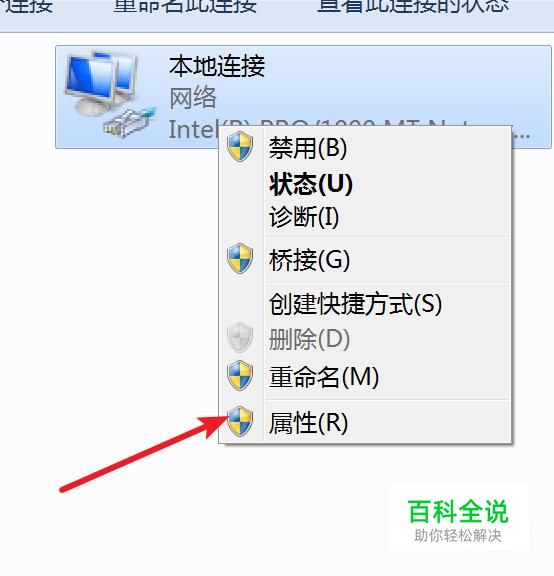Screen dimensions: 554x576
Task: Select the 重命名(M) text label
Action: click(323, 377)
